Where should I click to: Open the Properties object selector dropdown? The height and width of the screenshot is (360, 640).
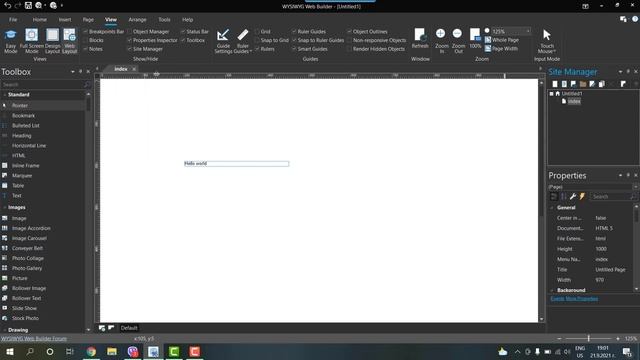(x=635, y=187)
